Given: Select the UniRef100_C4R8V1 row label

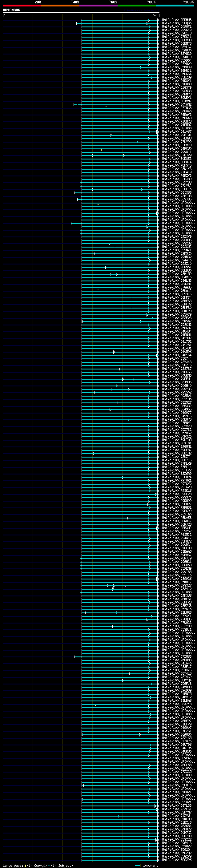Looking at the screenshot, I should [x=176, y=81].
